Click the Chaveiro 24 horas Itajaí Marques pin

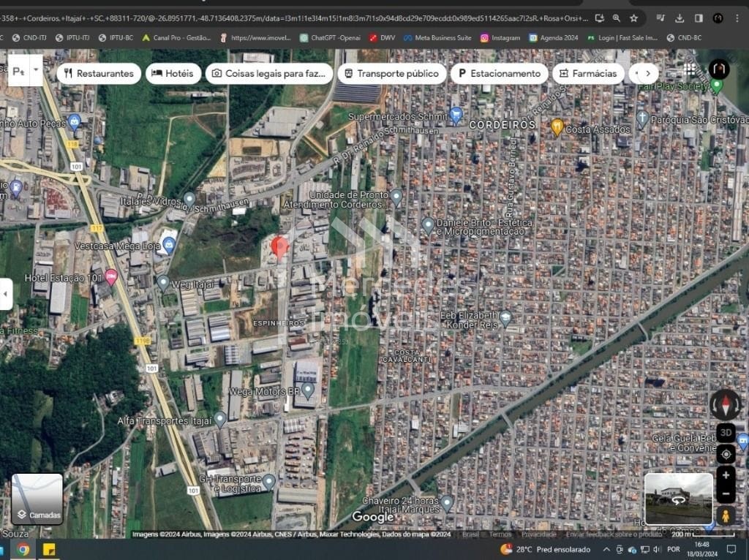pos(447,503)
